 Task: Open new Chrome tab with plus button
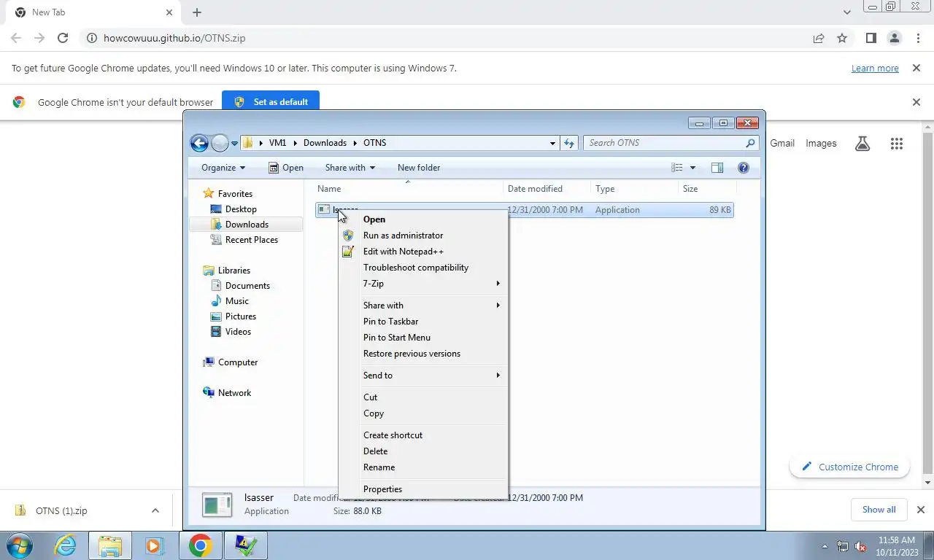(x=197, y=12)
